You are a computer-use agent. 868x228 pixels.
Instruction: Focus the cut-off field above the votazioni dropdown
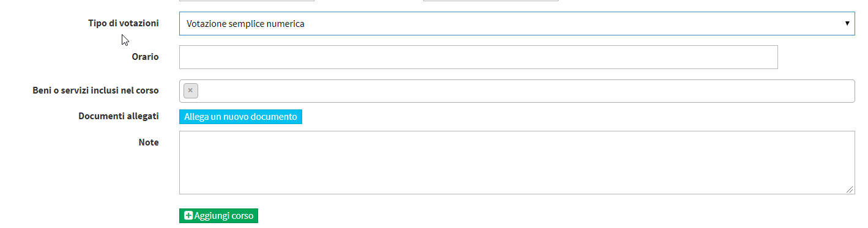pos(247,1)
